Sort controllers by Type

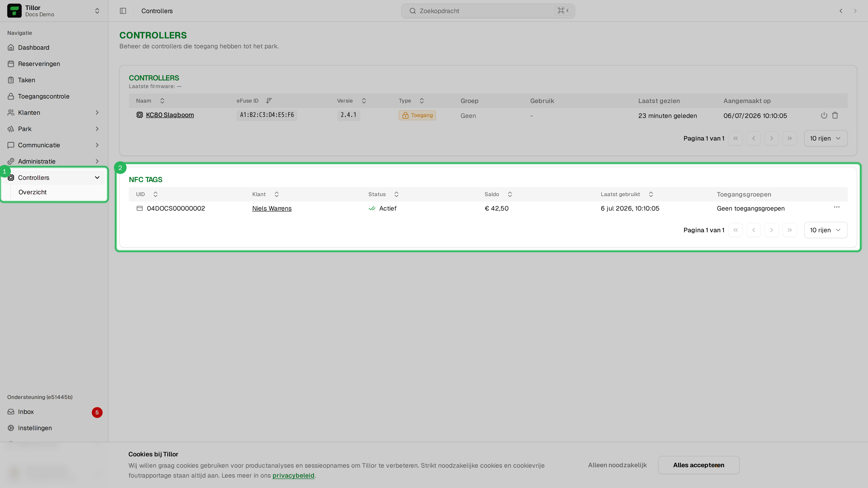pos(411,101)
